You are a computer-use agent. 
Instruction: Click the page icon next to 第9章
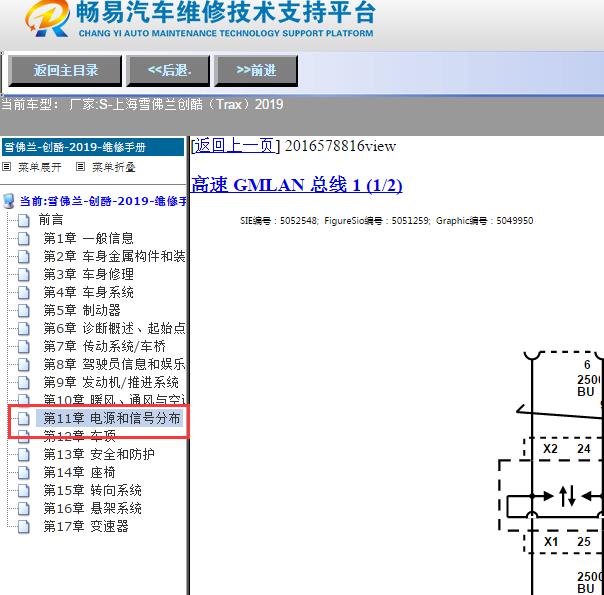click(x=23, y=383)
